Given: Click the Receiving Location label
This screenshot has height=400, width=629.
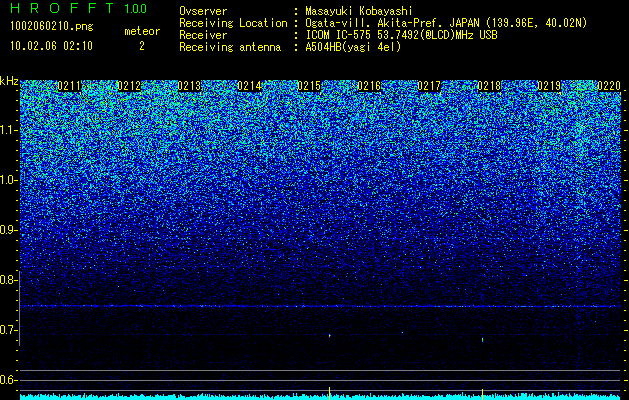Looking at the screenshot, I should click(x=233, y=23).
